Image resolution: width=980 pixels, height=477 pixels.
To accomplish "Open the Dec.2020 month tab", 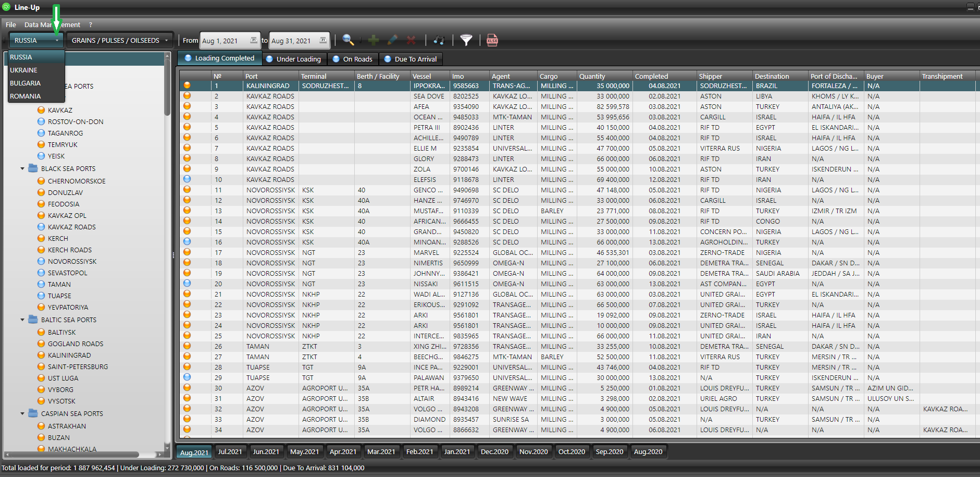I will tap(494, 451).
